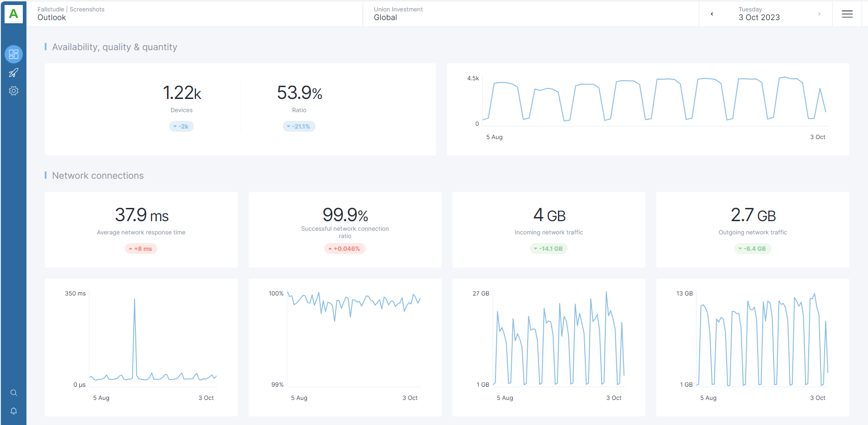The height and width of the screenshot is (425, 868).
Task: Select the rocket icon in sidebar
Action: pyautogui.click(x=14, y=73)
